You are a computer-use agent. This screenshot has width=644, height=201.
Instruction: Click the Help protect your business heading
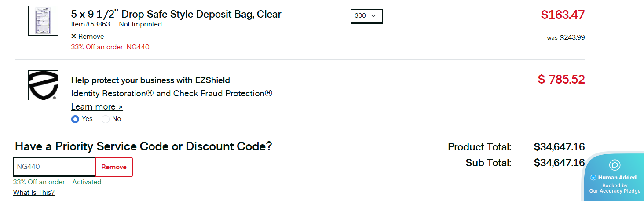[x=150, y=80]
